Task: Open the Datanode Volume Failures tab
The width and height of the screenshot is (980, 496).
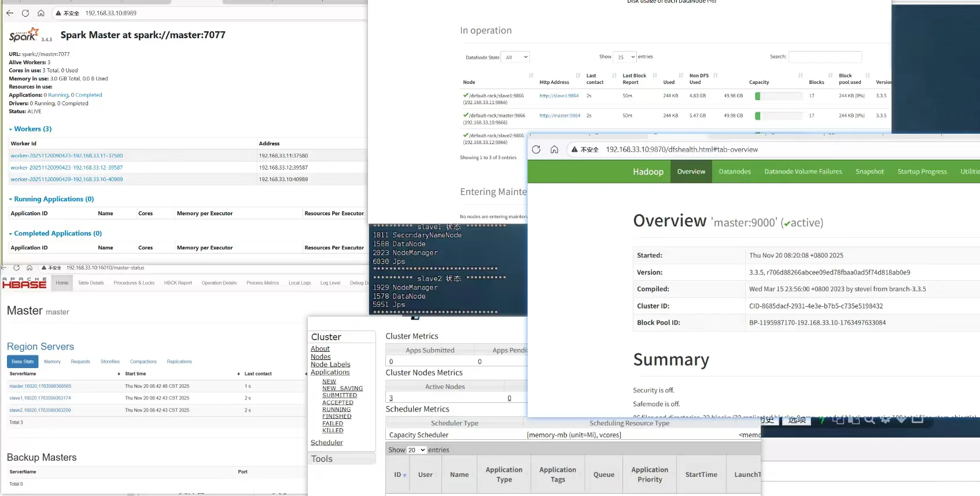Action: tap(803, 171)
